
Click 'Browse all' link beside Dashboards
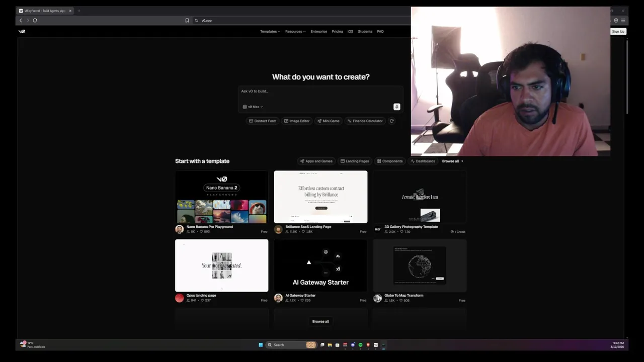click(x=452, y=161)
